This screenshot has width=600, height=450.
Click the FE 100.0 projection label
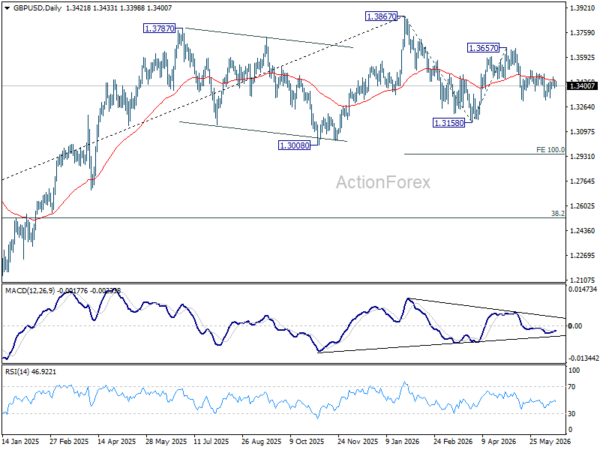(x=550, y=150)
